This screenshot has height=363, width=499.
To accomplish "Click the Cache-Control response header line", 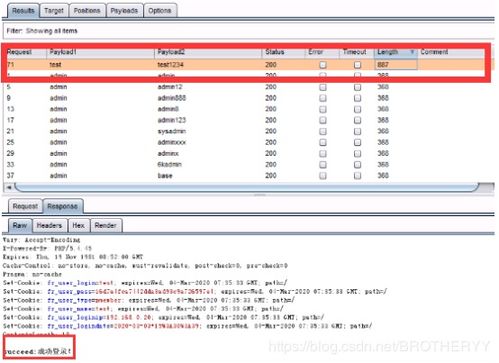I will [x=145, y=266].
